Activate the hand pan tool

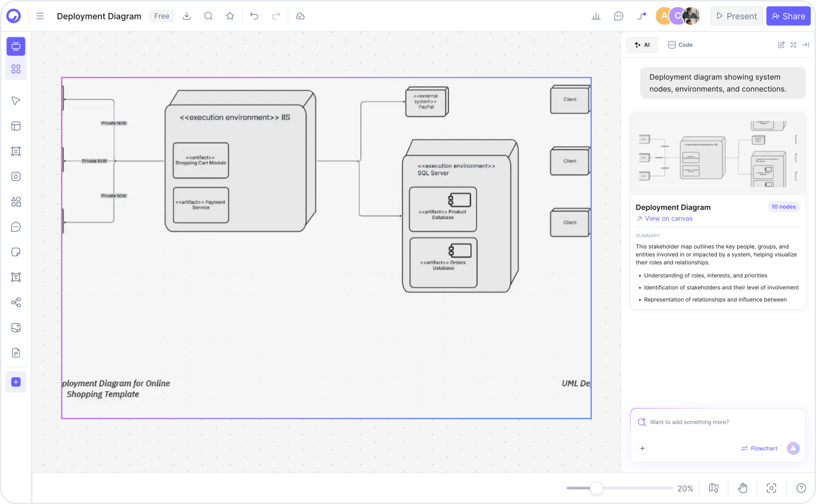pyautogui.click(x=743, y=488)
